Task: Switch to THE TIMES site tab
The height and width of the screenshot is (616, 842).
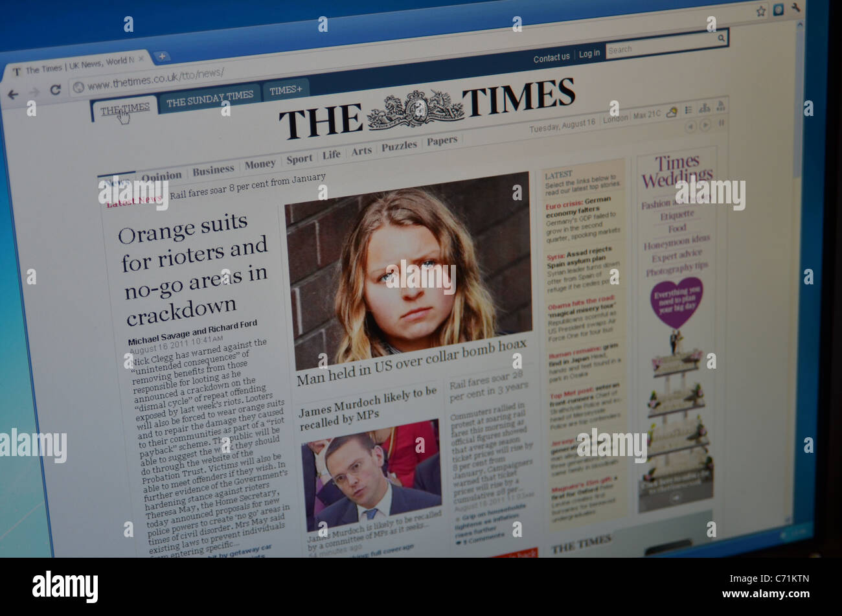Action: (x=125, y=108)
